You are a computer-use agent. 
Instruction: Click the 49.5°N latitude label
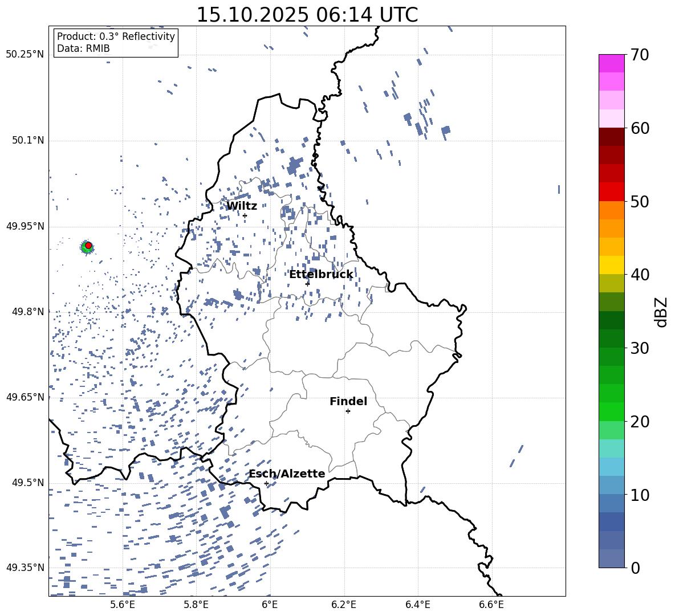(28, 483)
